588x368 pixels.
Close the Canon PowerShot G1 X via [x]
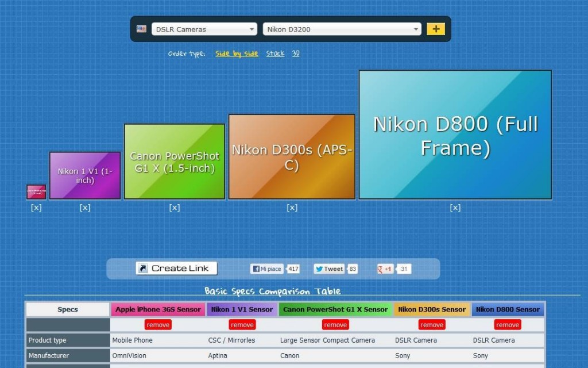tap(175, 208)
